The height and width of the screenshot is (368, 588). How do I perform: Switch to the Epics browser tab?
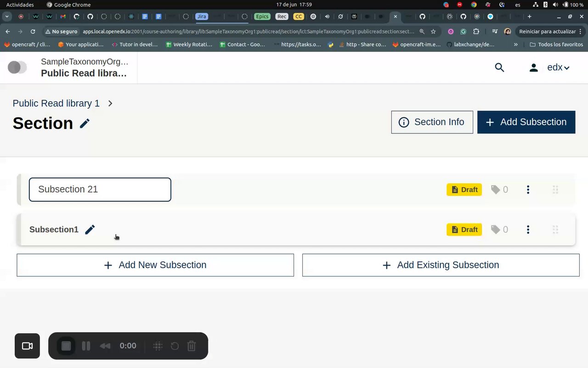pos(262,17)
